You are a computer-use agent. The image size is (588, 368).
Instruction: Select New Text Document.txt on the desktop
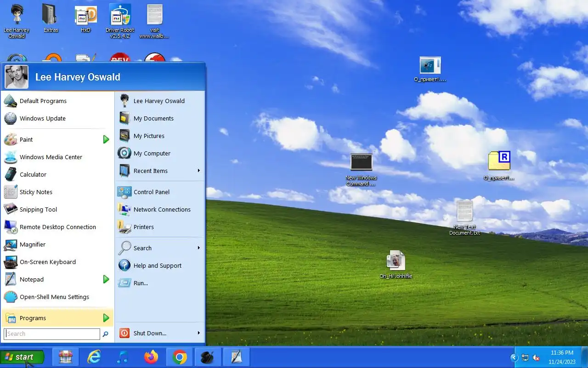click(464, 218)
